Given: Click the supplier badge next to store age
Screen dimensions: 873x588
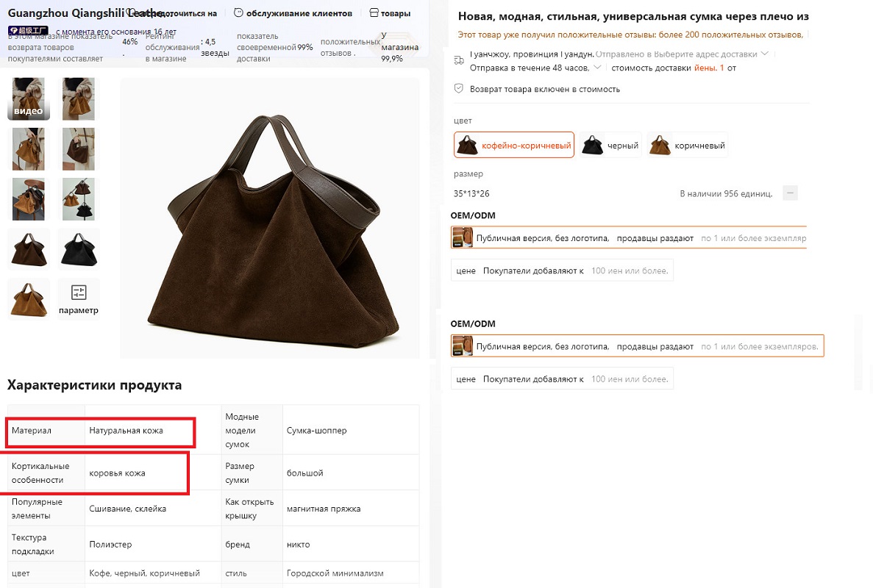Looking at the screenshot, I should pos(28,31).
